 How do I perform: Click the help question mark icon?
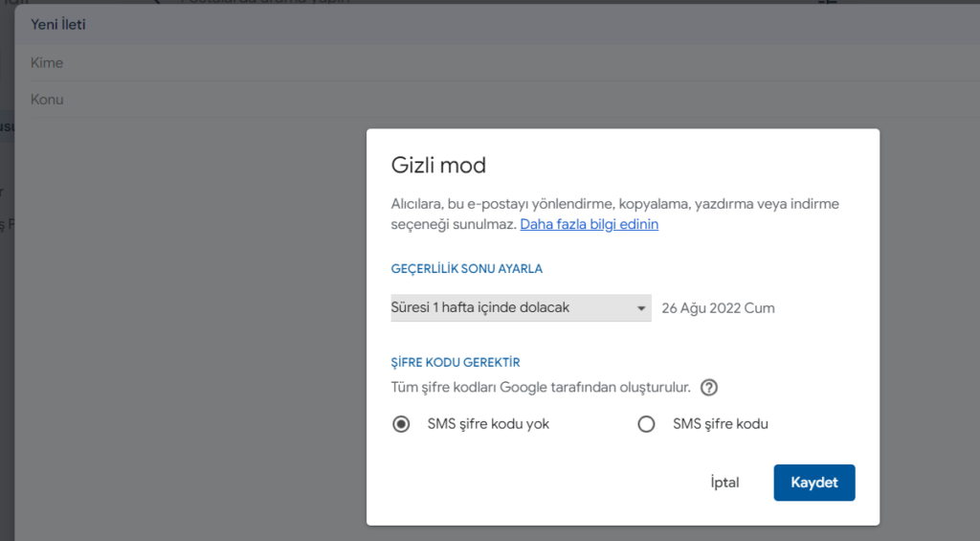click(x=709, y=388)
